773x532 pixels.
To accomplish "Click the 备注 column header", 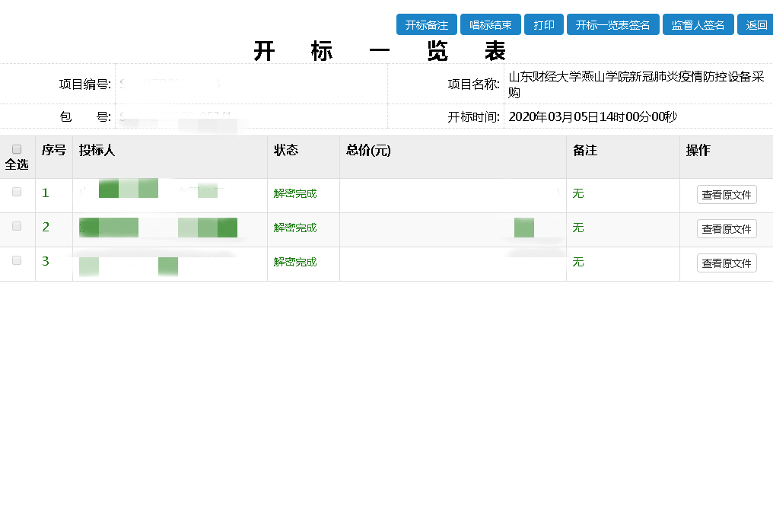I will [584, 151].
